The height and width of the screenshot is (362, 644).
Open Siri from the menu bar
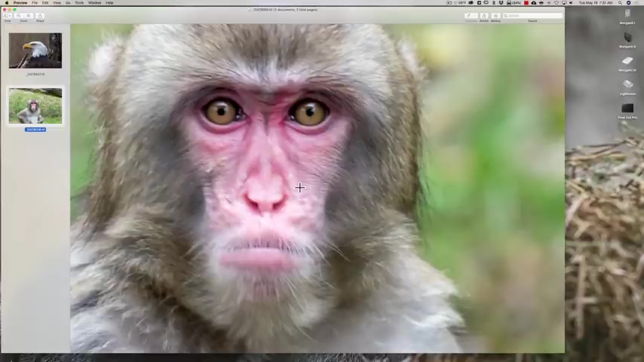pos(628,3)
